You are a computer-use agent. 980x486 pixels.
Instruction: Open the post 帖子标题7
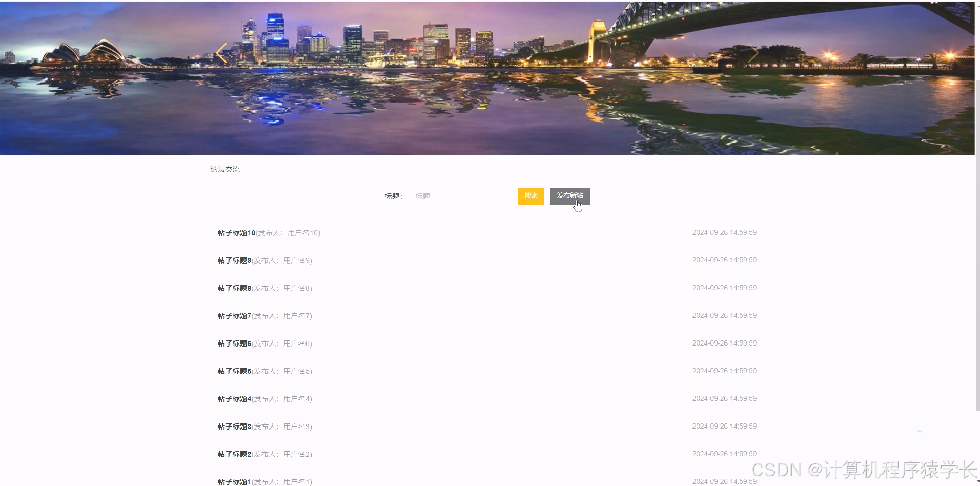(234, 315)
